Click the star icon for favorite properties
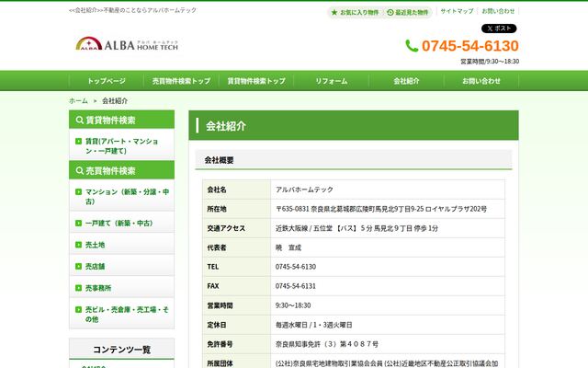Viewport: 588px width, 368px height. coord(334,12)
